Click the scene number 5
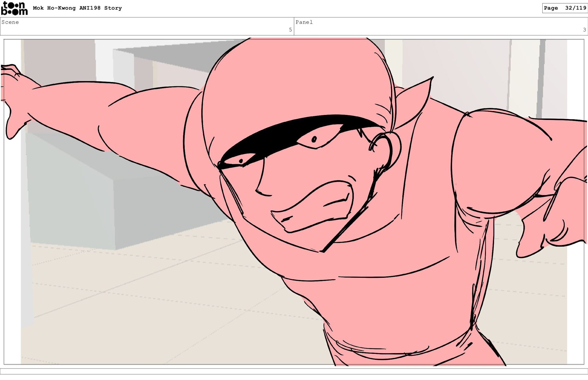Image resolution: width=588 pixels, height=380 pixels. 290,30
